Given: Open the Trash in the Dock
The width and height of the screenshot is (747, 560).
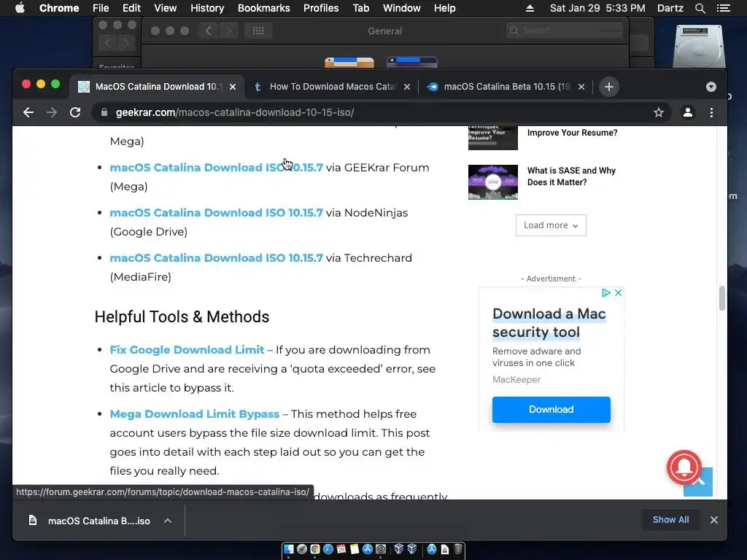Looking at the screenshot, I should click(458, 549).
